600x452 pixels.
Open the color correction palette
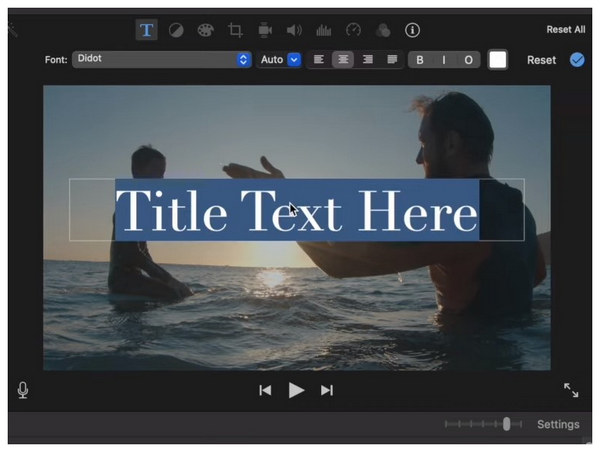[205, 30]
